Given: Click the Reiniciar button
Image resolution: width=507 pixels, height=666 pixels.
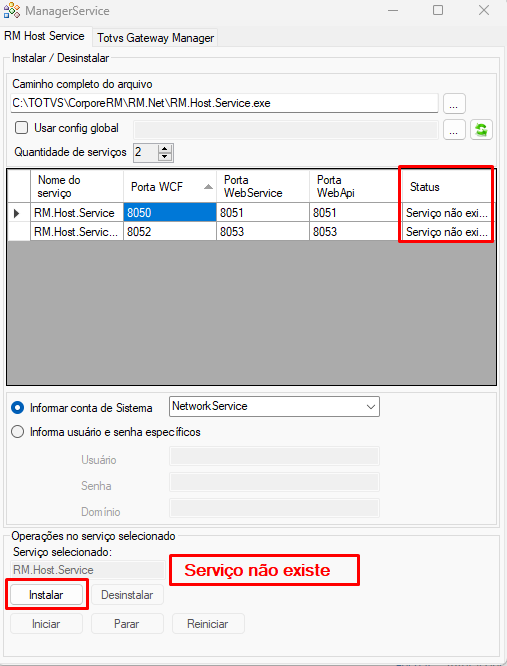Looking at the screenshot, I should [x=208, y=624].
